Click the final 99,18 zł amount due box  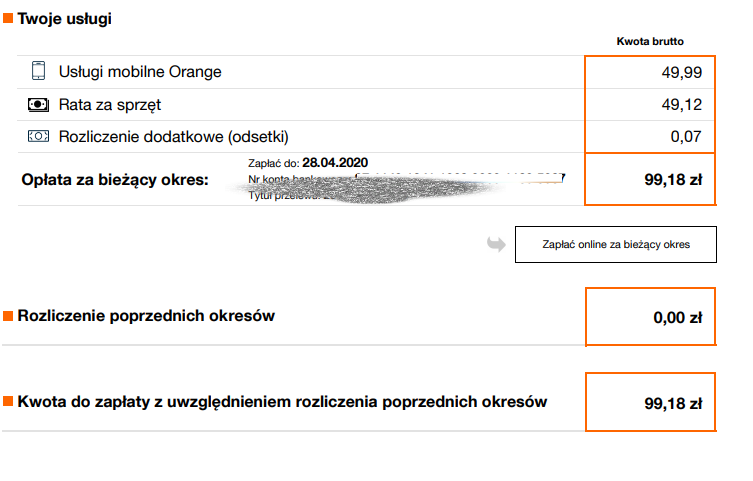(650, 402)
